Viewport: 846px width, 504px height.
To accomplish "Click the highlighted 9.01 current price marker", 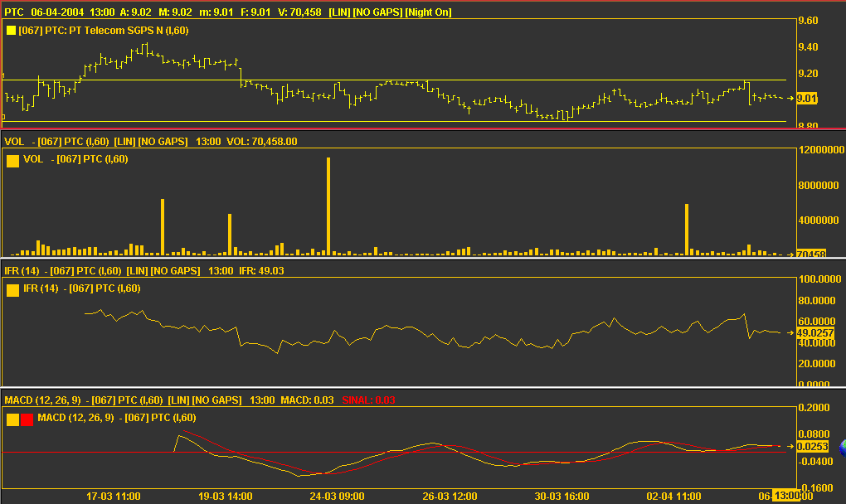I will 807,98.
